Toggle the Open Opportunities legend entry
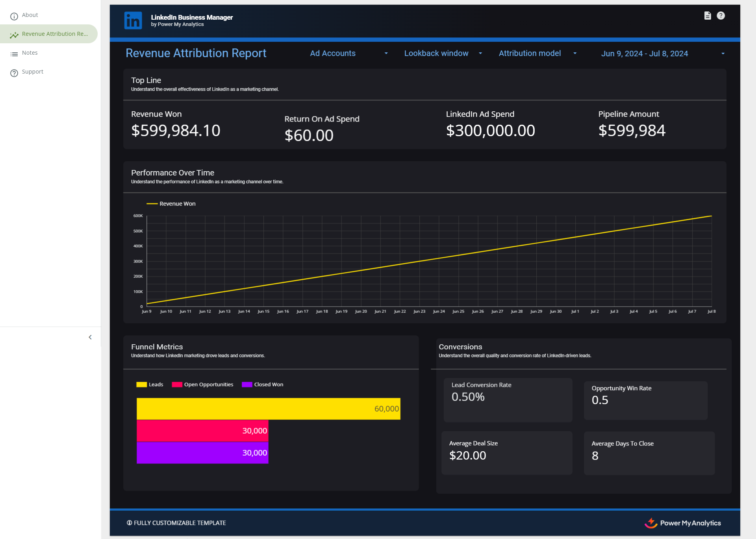 [202, 385]
